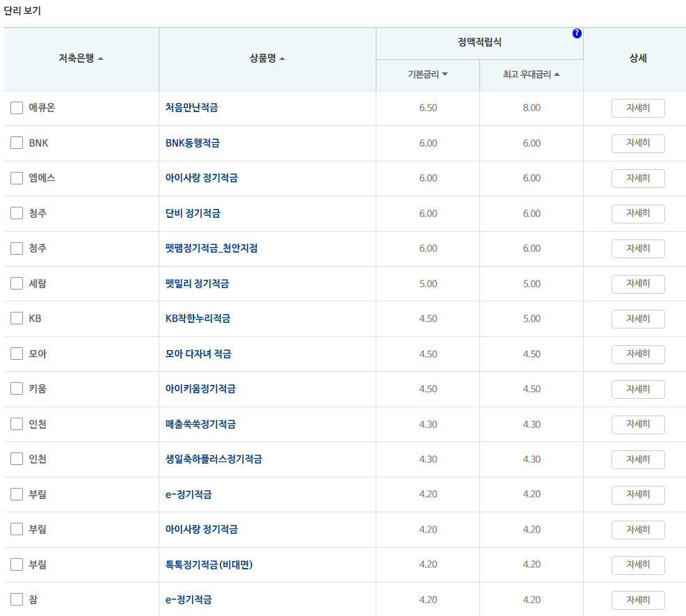This screenshot has height=616, width=686.
Task: Select the 6.50 base rate cell
Action: coord(428,108)
